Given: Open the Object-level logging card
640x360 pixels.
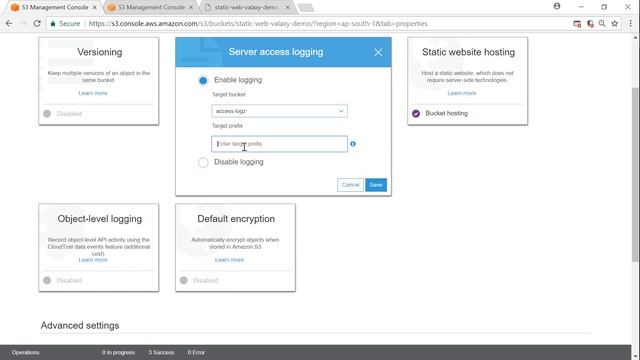Looking at the screenshot, I should pyautogui.click(x=99, y=248).
